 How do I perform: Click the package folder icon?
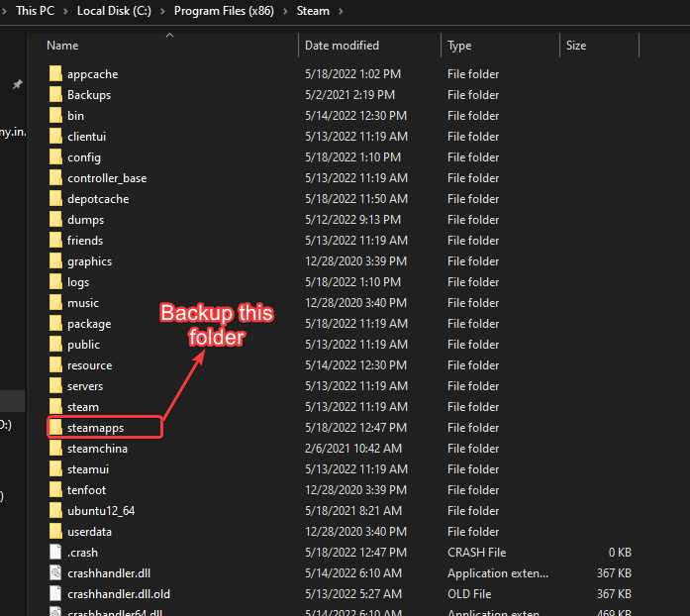[55, 324]
